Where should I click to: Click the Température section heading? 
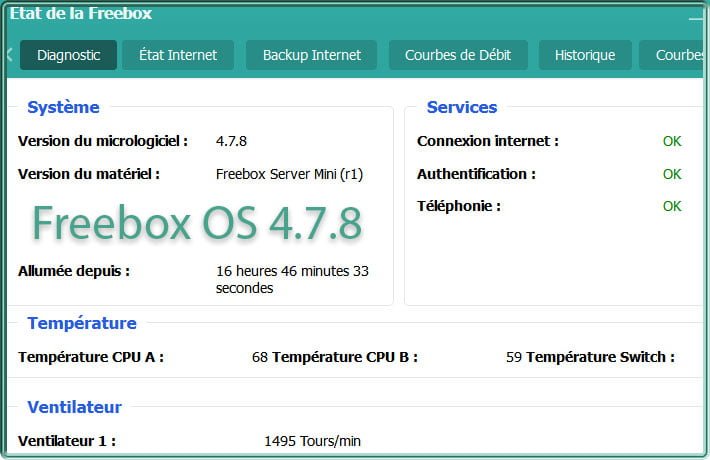(x=82, y=323)
